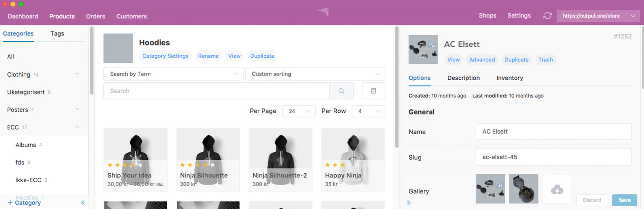This screenshot has height=209, width=644.
Task: Open the Happy Ninja product card
Action: [x=353, y=160]
